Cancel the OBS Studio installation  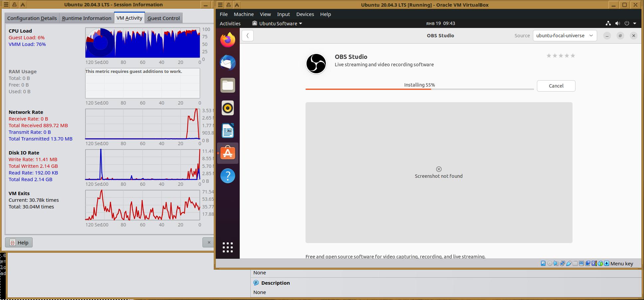point(556,86)
